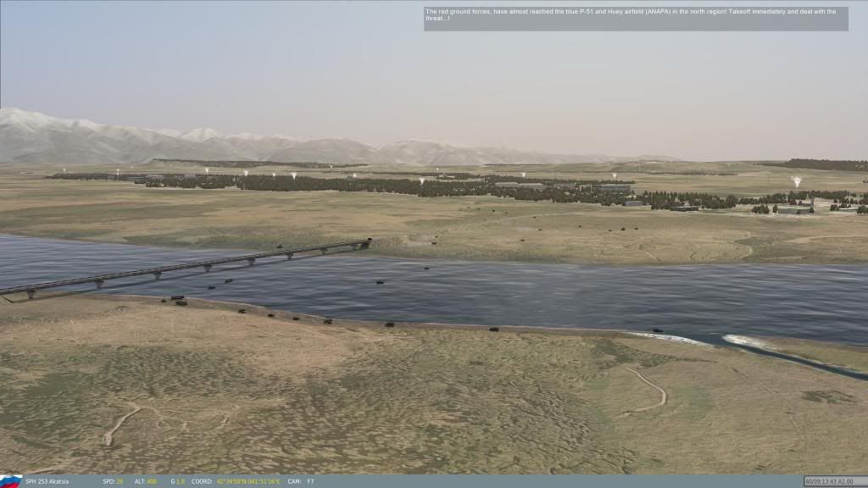Click the bridge spanning the river
The height and width of the screenshot is (488, 868).
click(186, 267)
